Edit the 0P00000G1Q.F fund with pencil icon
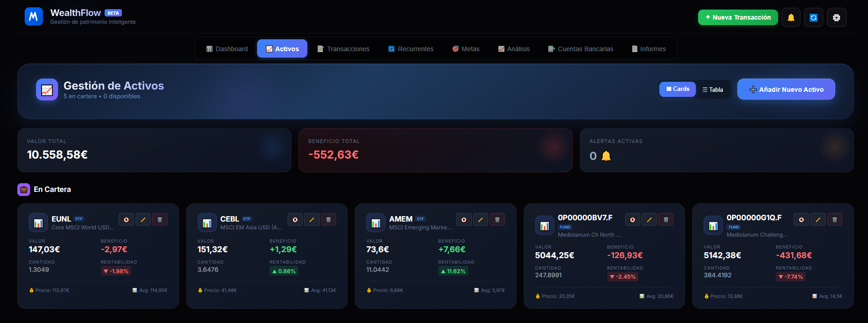Image resolution: width=868 pixels, height=323 pixels. 818,220
